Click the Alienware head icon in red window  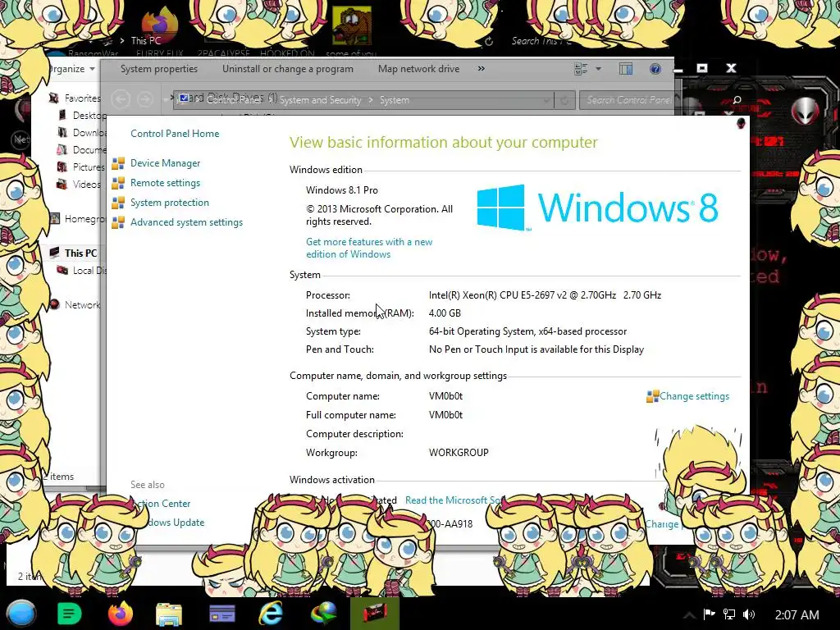(806, 112)
